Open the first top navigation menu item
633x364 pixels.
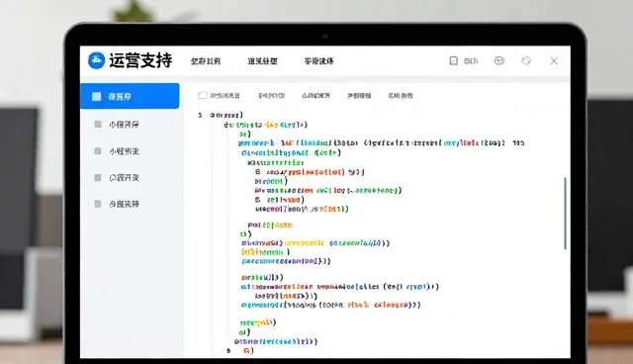[x=206, y=61]
